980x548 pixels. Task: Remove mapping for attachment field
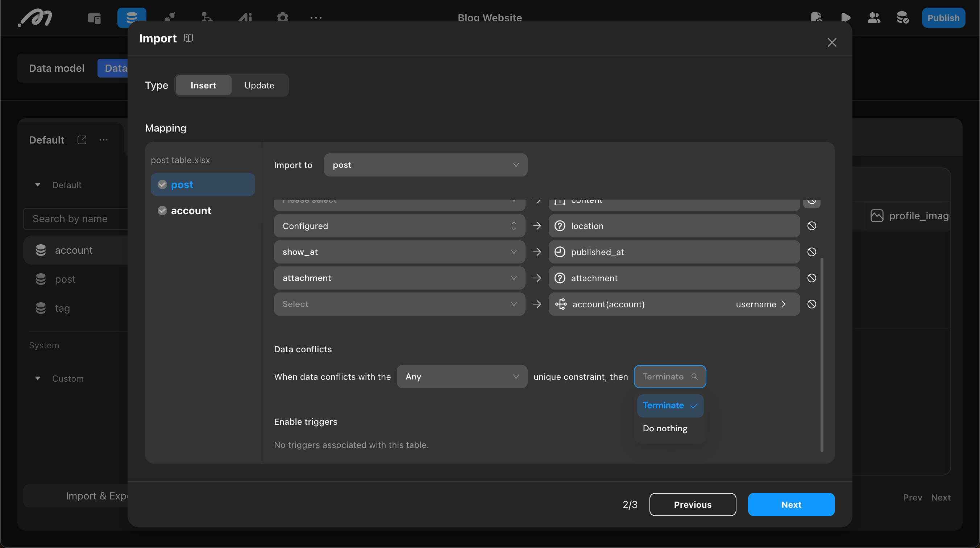(811, 278)
